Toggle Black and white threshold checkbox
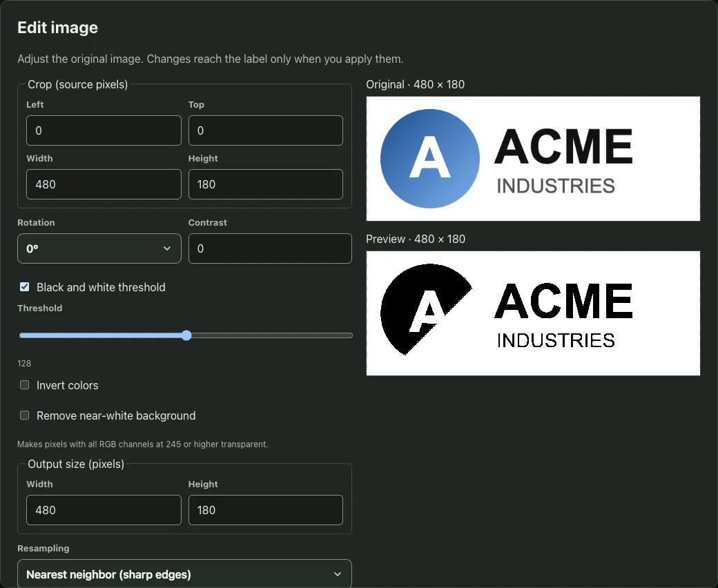718x588 pixels. pyautogui.click(x=25, y=287)
